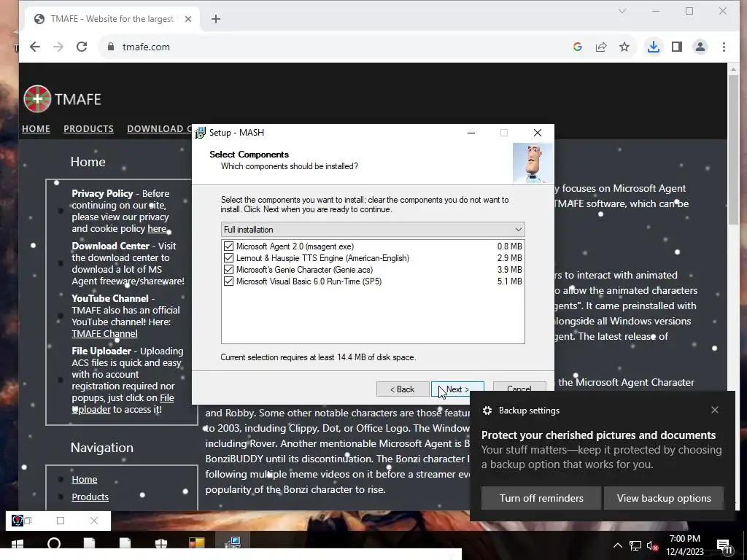This screenshot has height=560, width=747.
Task: Click the 5.1 MB size value
Action: click(509, 281)
